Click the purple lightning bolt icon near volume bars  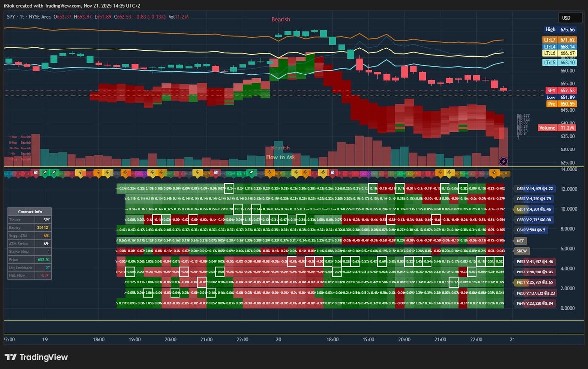[503, 161]
